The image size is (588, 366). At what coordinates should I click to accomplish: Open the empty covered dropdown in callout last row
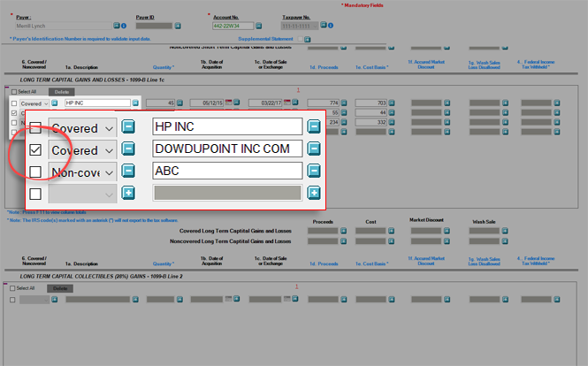pos(82,194)
